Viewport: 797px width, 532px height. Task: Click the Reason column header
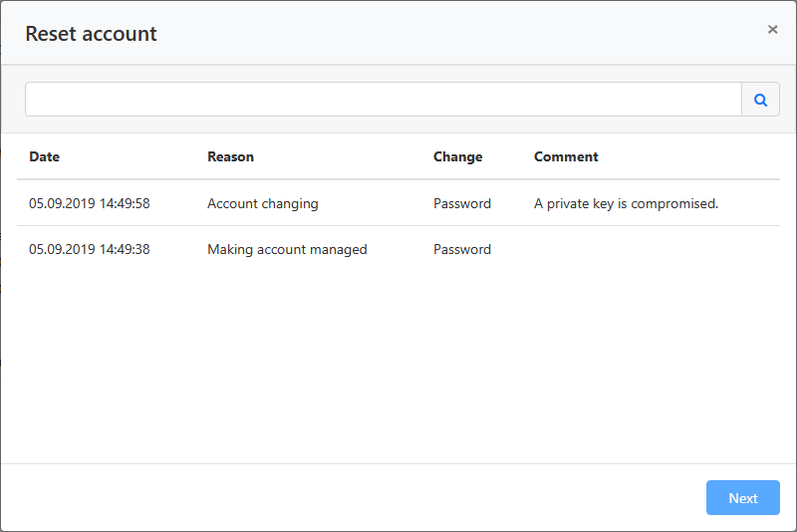[230, 156]
